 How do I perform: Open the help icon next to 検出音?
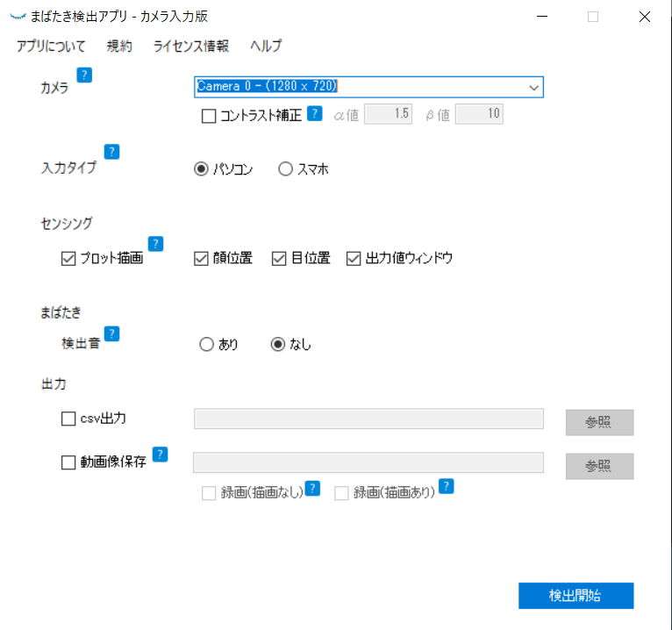click(x=112, y=333)
